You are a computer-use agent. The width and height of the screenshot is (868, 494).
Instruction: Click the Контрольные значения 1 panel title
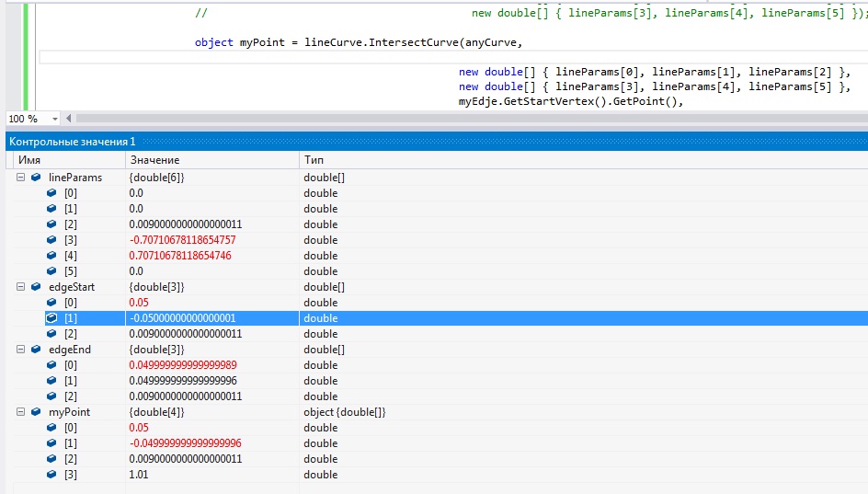[x=72, y=142]
